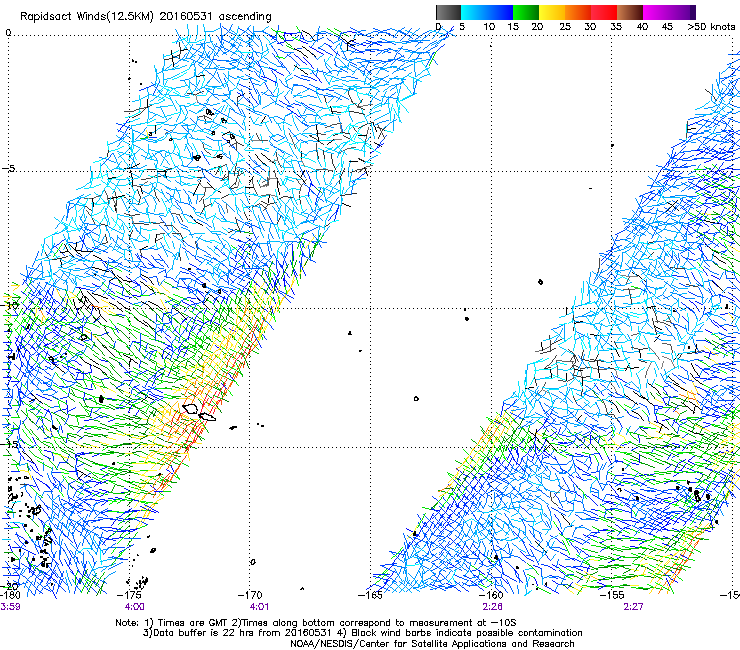This screenshot has width=740, height=650.
Task: Click the '-175' longitude axis label
Action: point(131,595)
